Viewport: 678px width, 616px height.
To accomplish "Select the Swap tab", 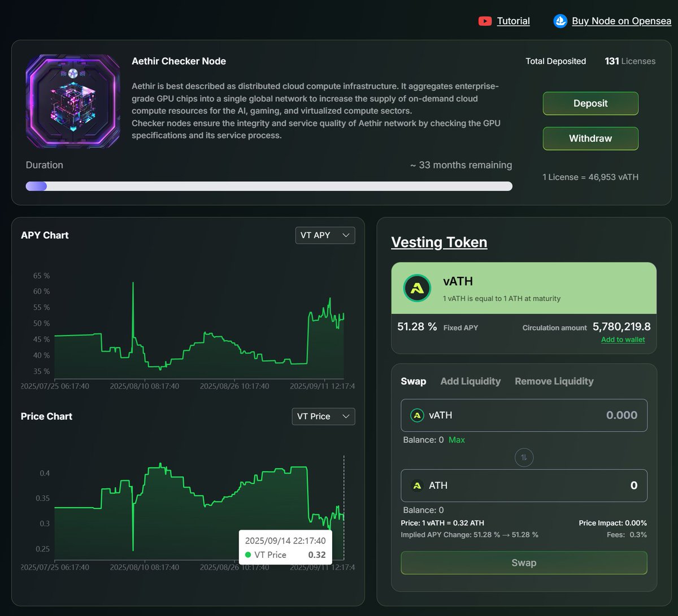I will (414, 381).
